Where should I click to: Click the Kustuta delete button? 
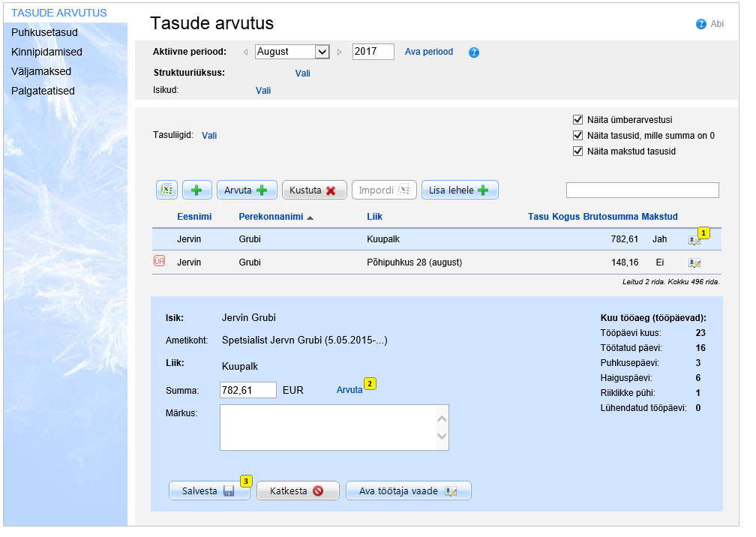313,190
